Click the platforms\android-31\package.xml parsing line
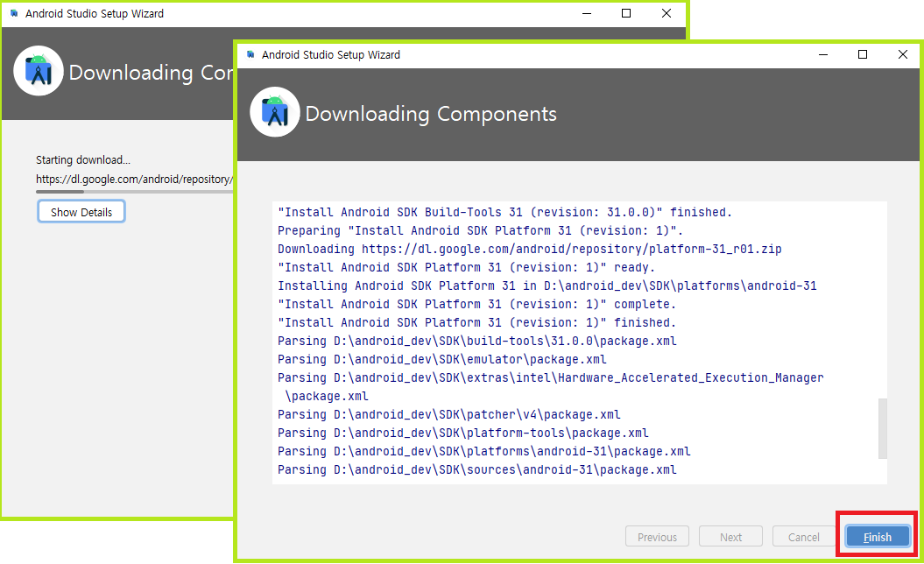 coord(483,451)
